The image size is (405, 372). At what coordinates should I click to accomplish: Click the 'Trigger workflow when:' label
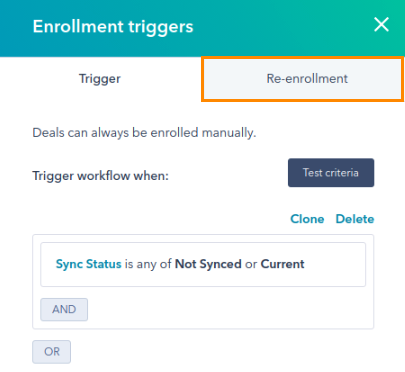point(101,176)
